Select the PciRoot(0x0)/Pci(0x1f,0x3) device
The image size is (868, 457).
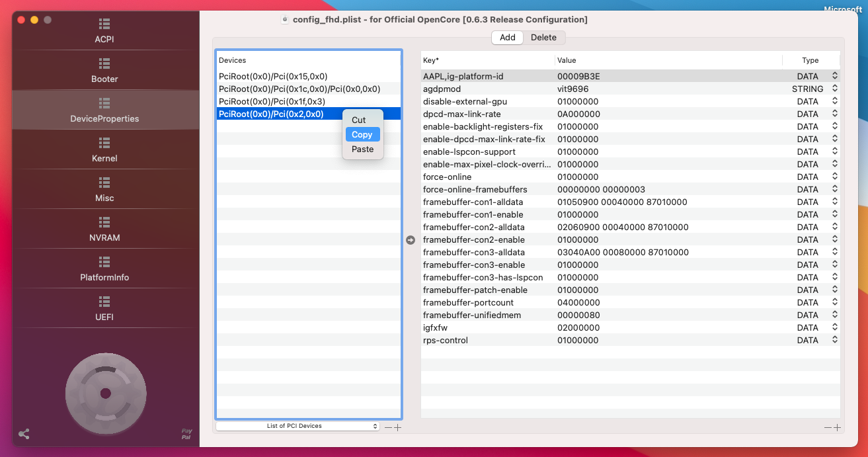272,102
